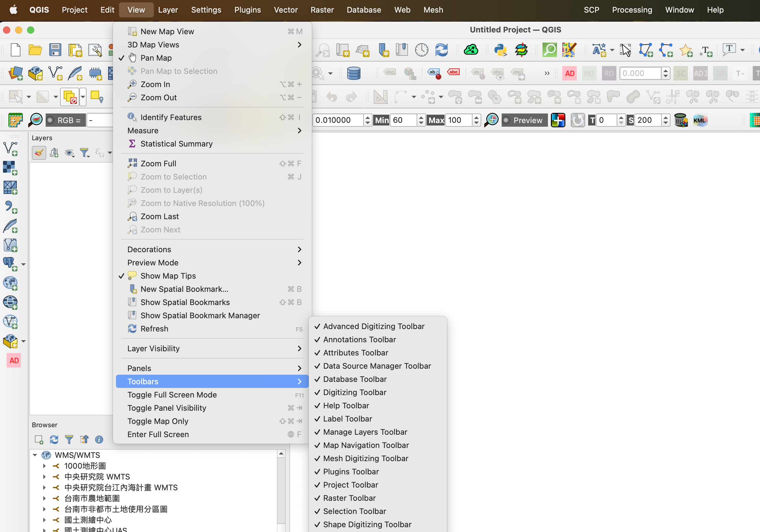Open the Temporal Controller clock icon
The image size is (760, 532).
coord(421,50)
